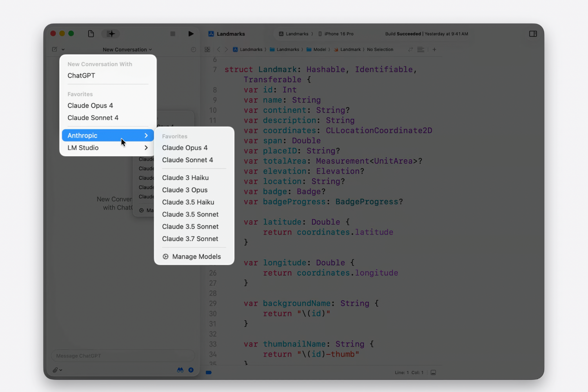The height and width of the screenshot is (392, 588).
Task: Click the 'var id: Int' code line
Action: (x=270, y=90)
